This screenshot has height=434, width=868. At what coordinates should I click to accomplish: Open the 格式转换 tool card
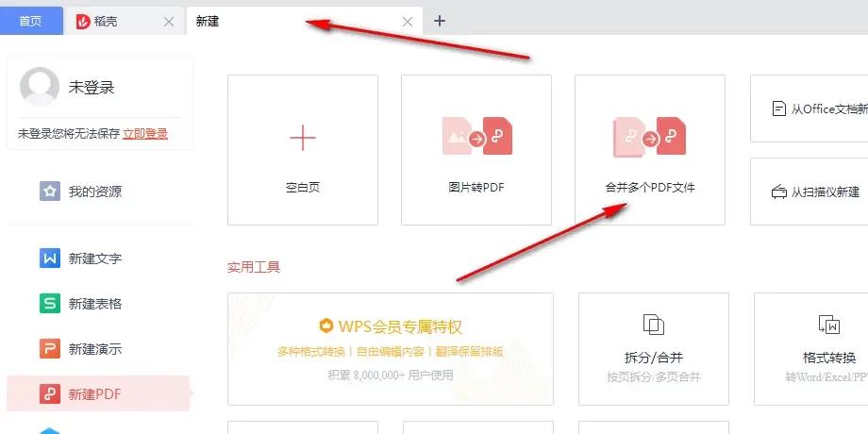point(811,349)
